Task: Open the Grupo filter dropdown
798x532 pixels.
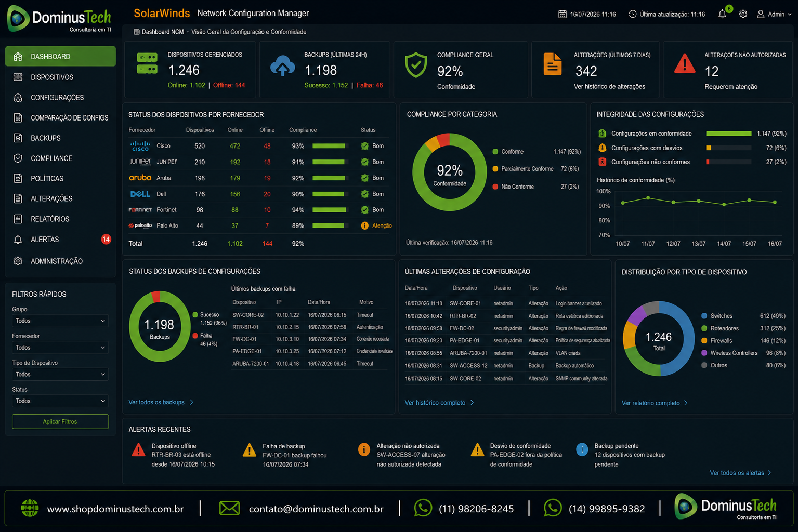Action: (60, 321)
